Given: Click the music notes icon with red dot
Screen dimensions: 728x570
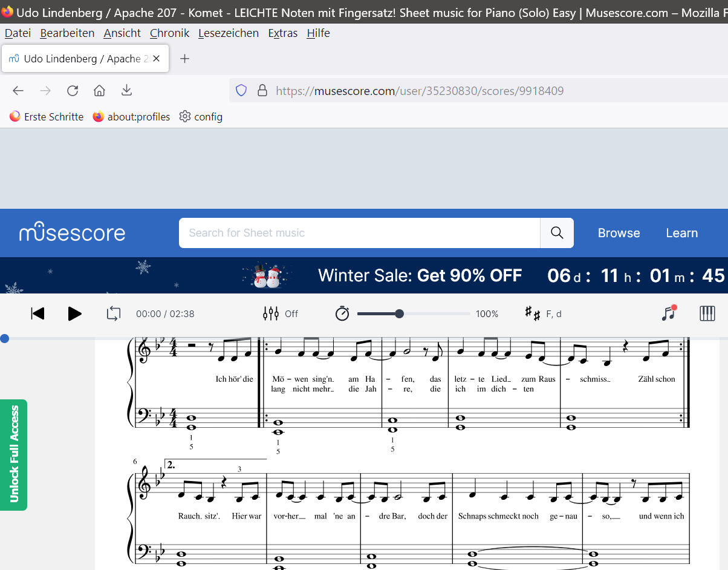Looking at the screenshot, I should tap(669, 313).
